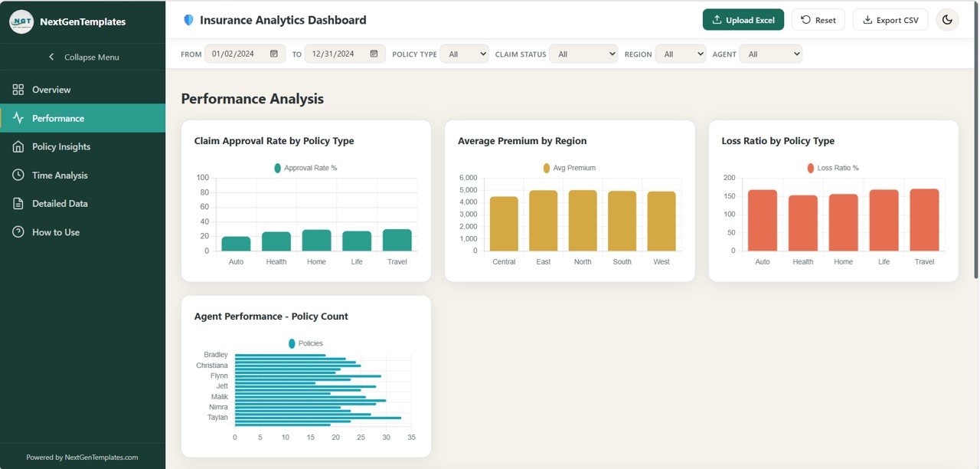Expand the Agent selection dropdown
980x469 pixels.
pos(771,54)
